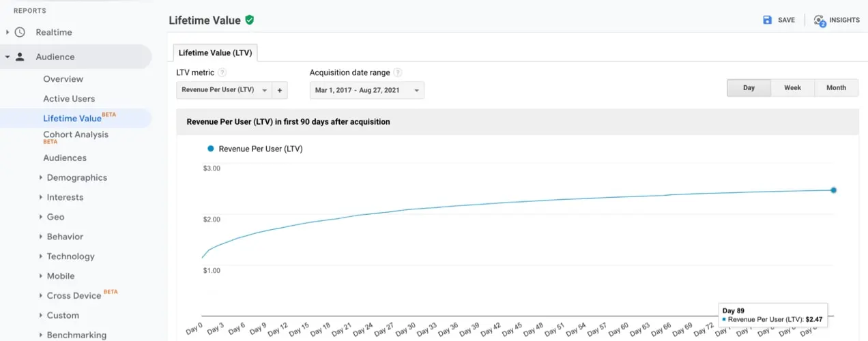Click the chart heading about first 90 days
Viewport: 868px width, 341px height.
(289, 121)
